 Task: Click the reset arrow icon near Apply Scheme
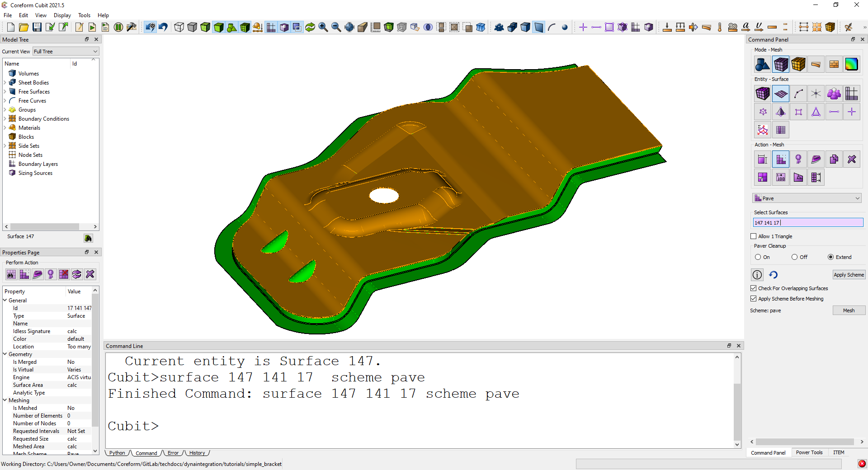point(774,275)
